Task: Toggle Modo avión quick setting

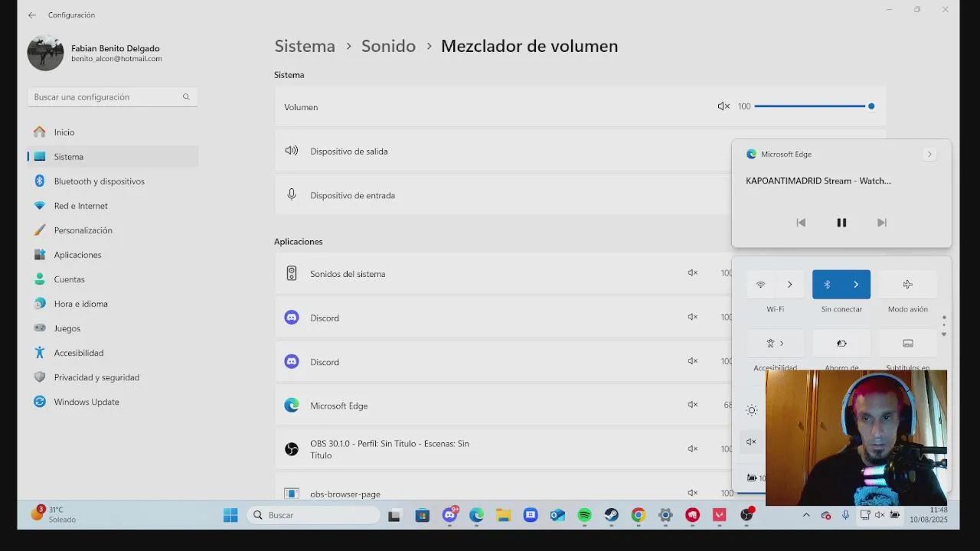Action: [907, 285]
